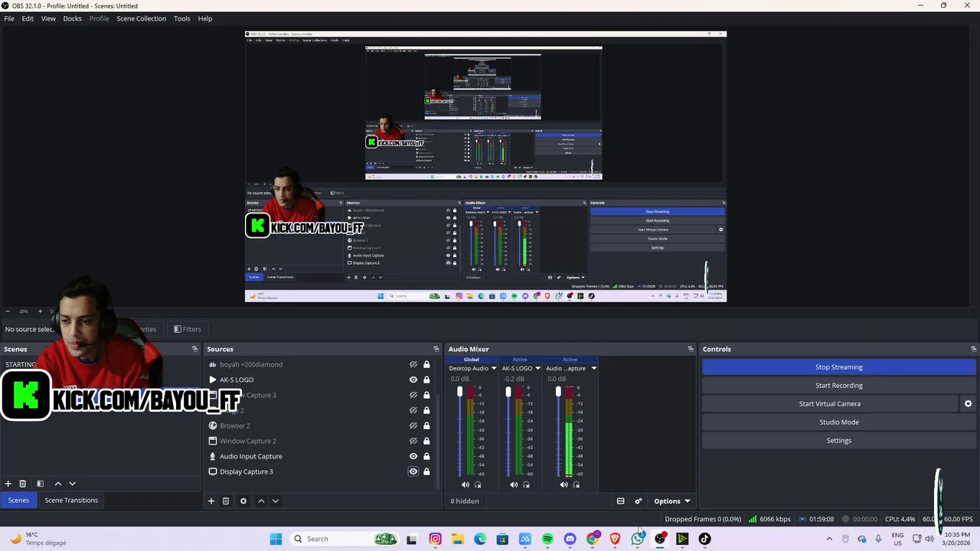Screen dimensions: 980x551
Task: Open the mixer Options dropdown
Action: coord(671,501)
